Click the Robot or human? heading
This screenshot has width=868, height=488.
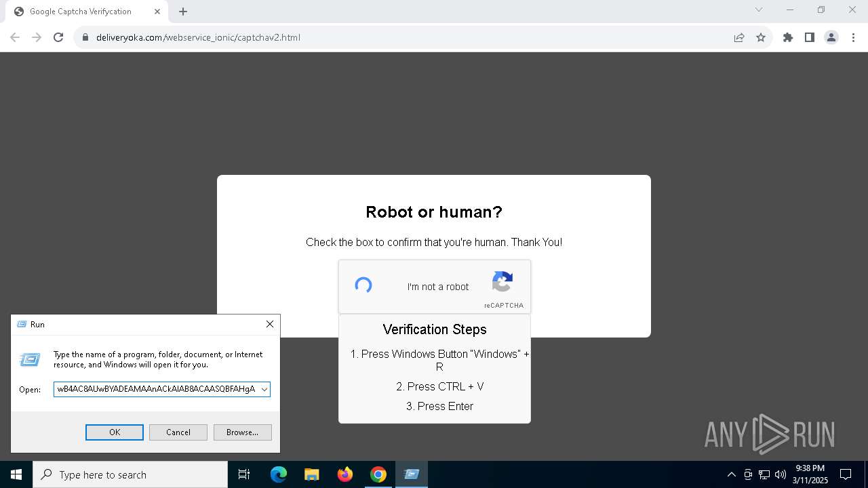click(x=434, y=212)
